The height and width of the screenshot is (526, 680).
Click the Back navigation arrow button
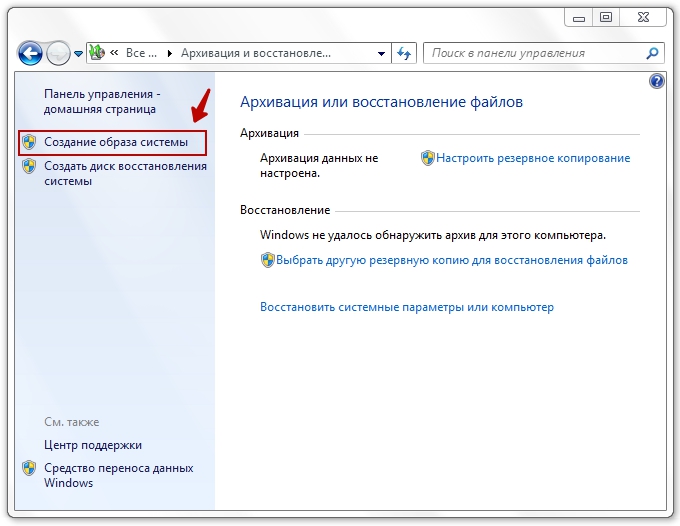click(30, 53)
